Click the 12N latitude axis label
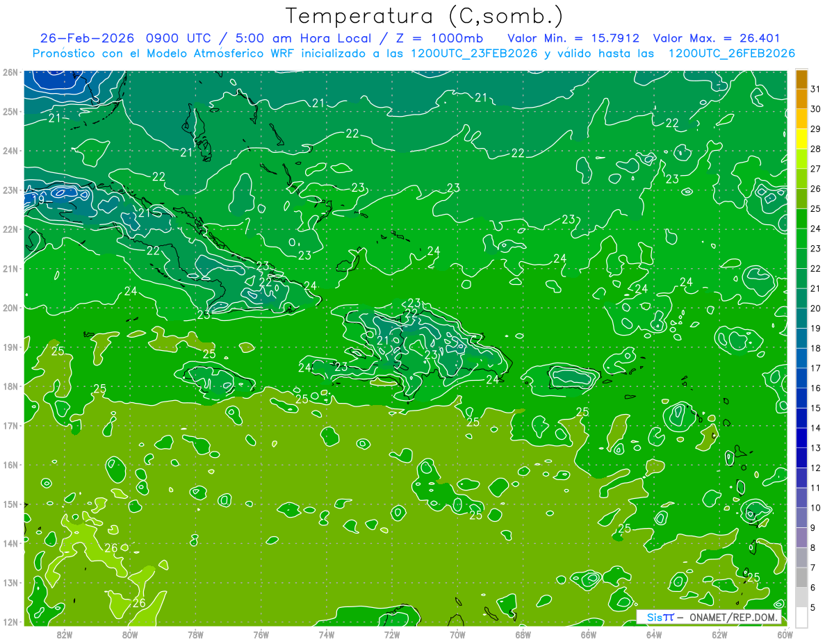 click(10, 622)
